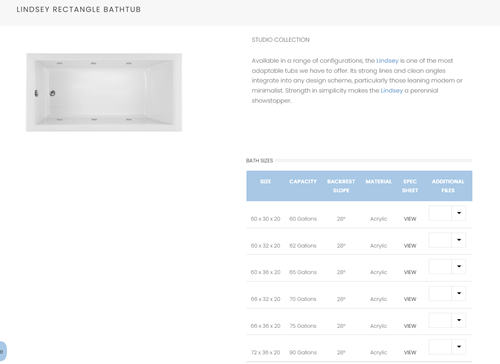Screen dimensions: 500x364
Task: Click the CAPACITY column header
Action: [303, 182]
